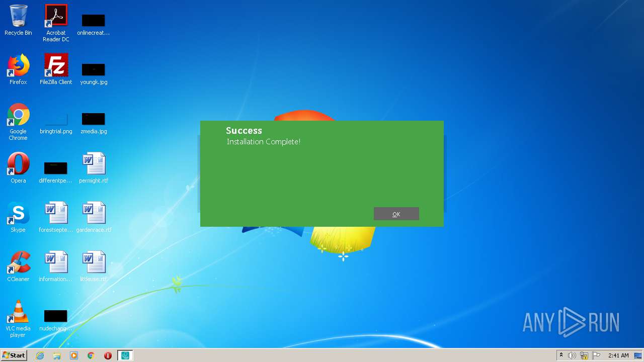644x362 pixels.
Task: Select the nudechang... file icon
Action: pos(55,321)
